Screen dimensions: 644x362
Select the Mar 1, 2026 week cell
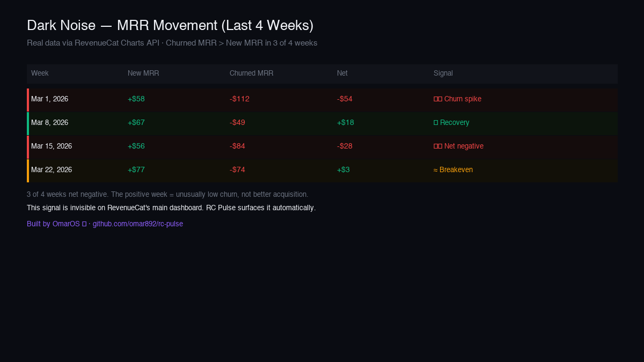(49, 99)
